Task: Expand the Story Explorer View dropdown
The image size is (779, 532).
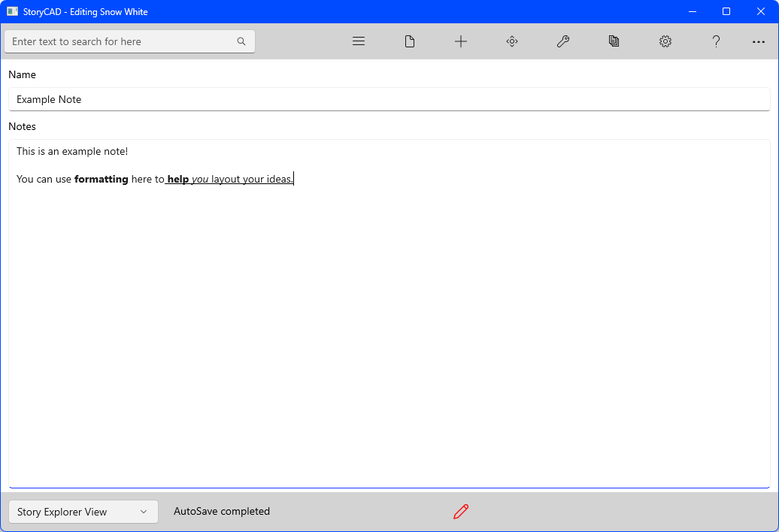Action: click(83, 512)
